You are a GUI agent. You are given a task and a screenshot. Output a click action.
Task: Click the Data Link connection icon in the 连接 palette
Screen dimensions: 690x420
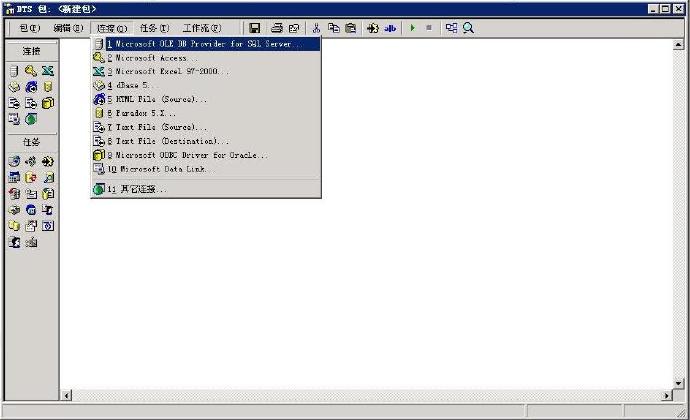coord(14,119)
